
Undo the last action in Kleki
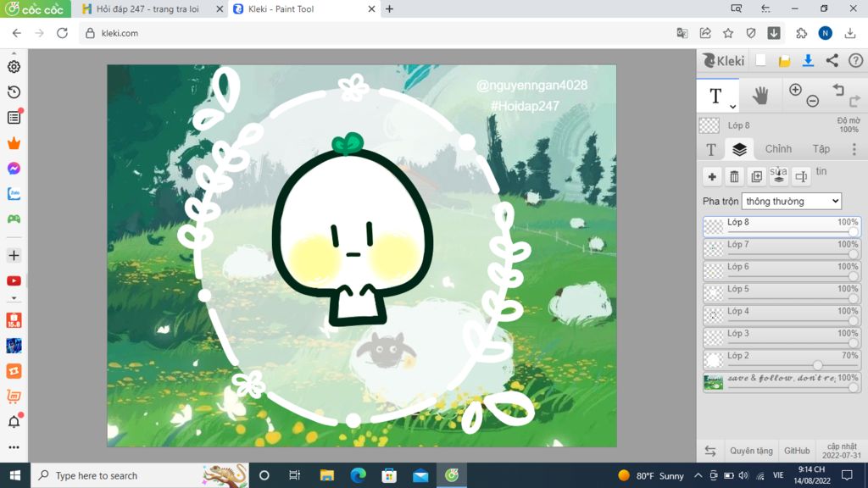click(x=838, y=90)
